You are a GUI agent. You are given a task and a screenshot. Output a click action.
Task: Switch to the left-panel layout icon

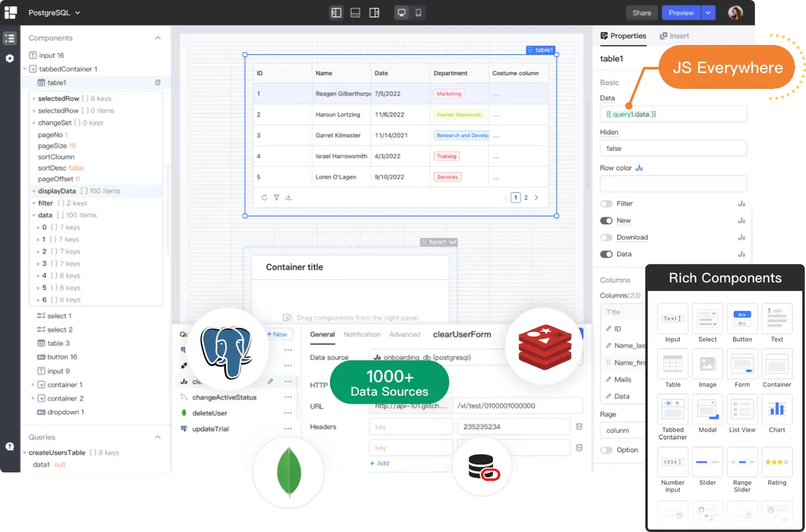tap(336, 13)
